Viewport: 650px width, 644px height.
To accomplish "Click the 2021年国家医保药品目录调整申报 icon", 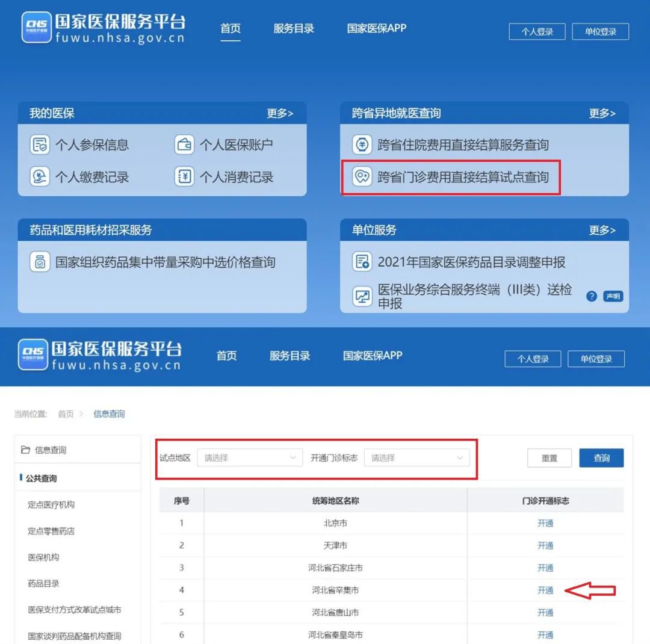I will pos(362,262).
